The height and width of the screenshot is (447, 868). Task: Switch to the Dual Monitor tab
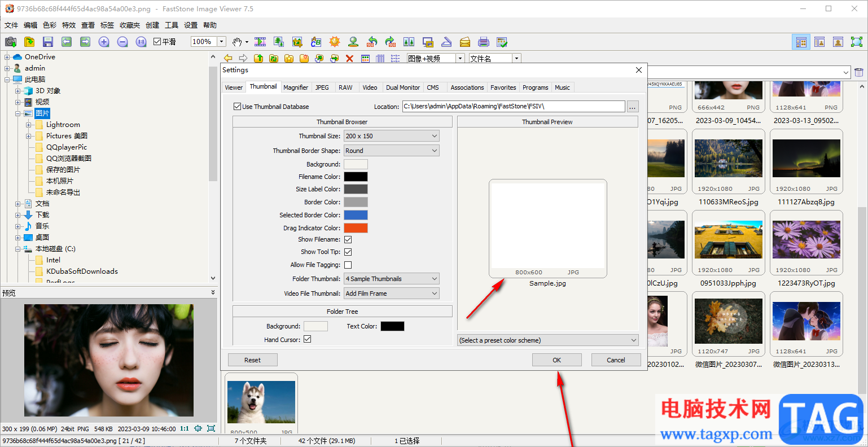point(403,87)
